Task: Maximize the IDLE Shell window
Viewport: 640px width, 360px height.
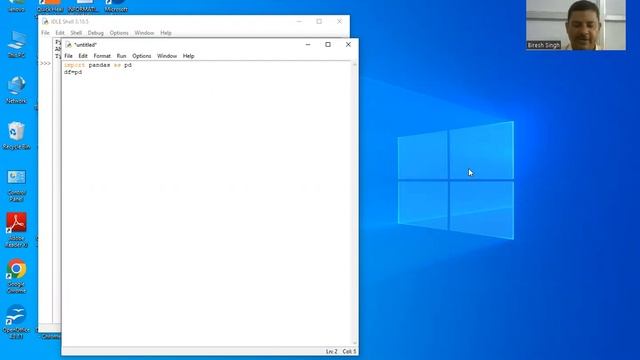Action: coord(319,21)
